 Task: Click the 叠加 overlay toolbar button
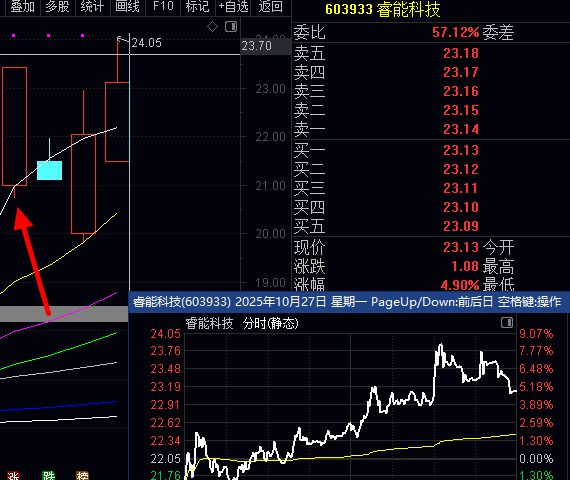click(23, 7)
